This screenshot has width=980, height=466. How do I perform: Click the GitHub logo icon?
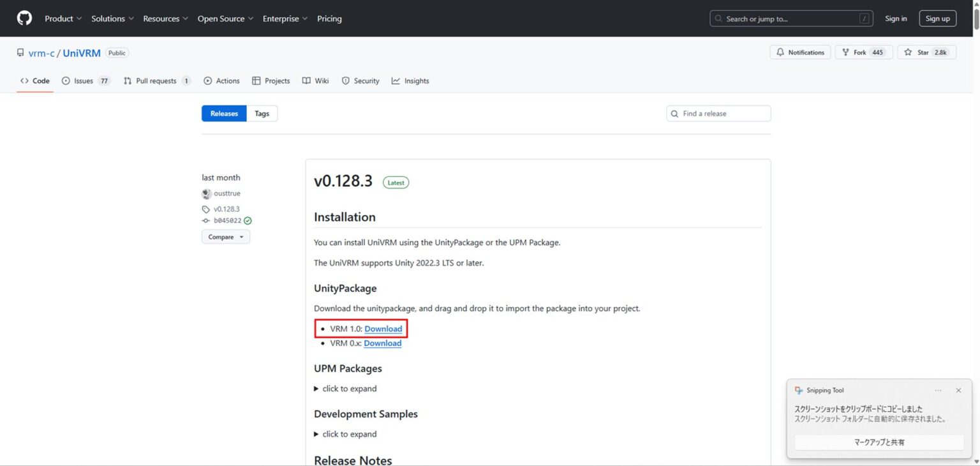(x=24, y=19)
